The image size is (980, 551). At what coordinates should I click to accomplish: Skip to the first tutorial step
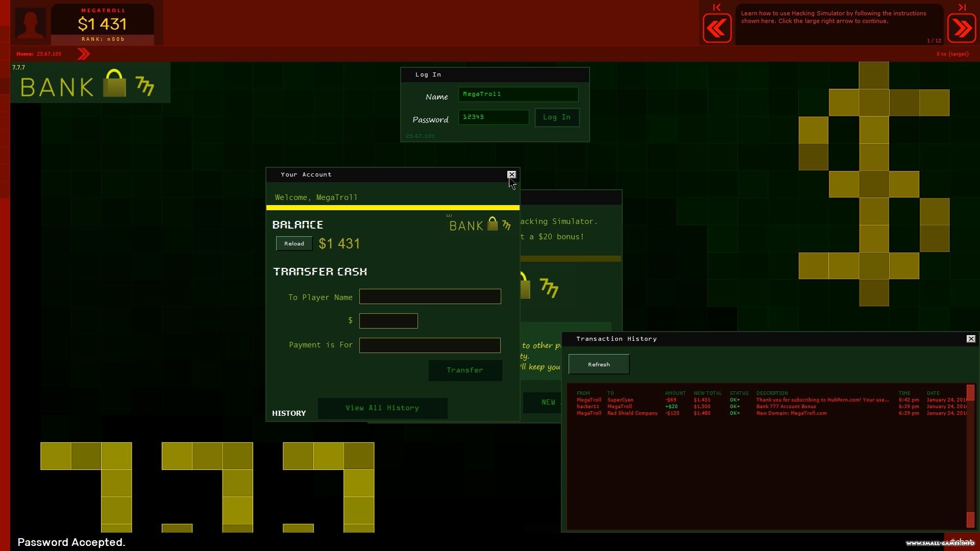717,7
